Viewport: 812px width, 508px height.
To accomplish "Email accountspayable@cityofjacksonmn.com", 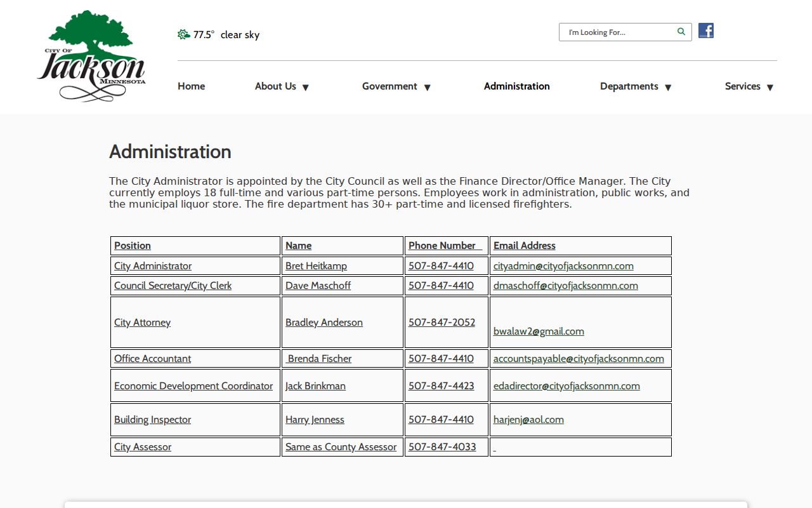I will pos(579,359).
